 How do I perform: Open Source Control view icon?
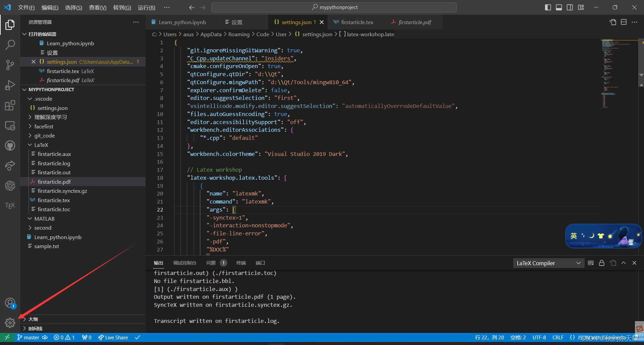[x=10, y=65]
